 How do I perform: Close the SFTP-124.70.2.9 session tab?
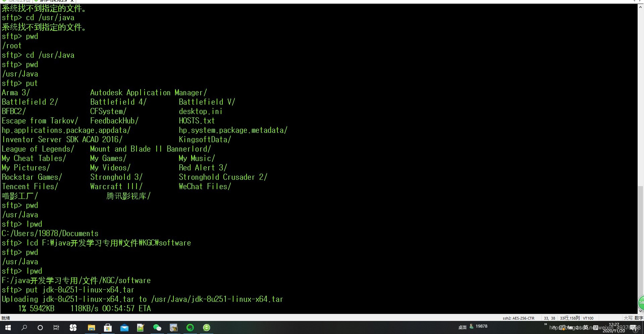pyautogui.click(x=72, y=1)
